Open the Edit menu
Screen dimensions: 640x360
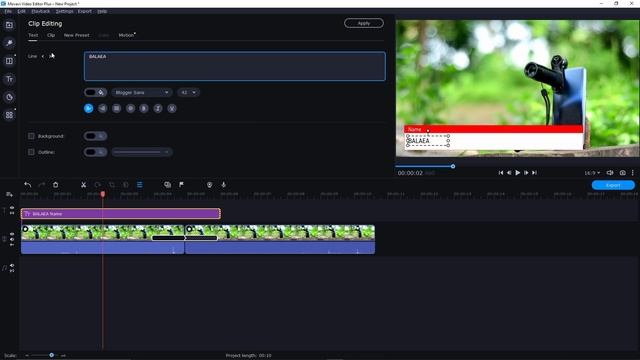(x=22, y=11)
